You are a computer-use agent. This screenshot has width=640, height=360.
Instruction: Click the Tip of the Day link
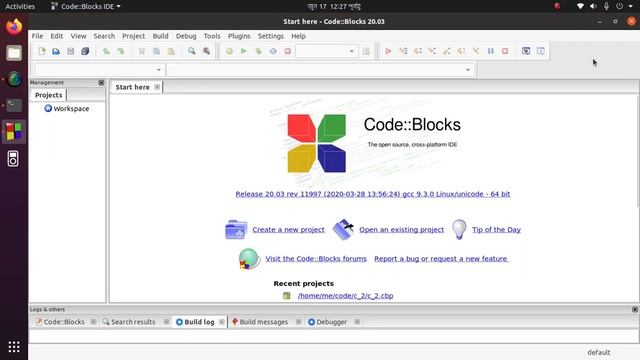496,229
